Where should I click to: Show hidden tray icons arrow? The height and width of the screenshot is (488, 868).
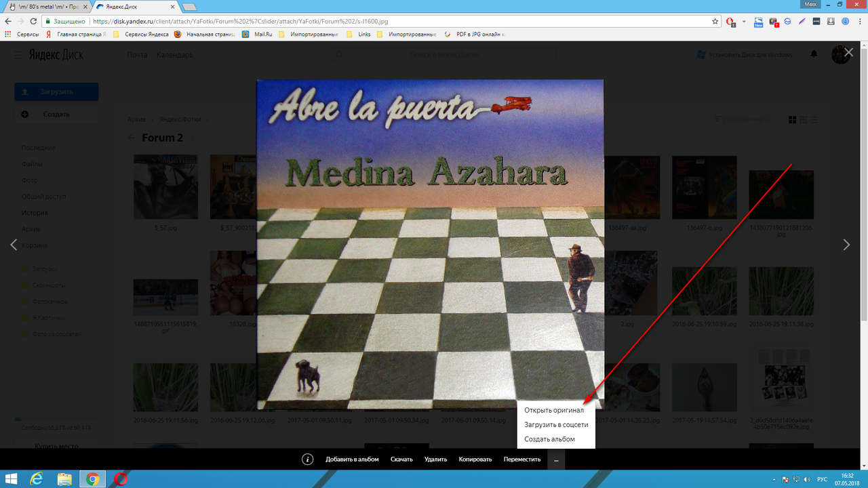pos(776,479)
